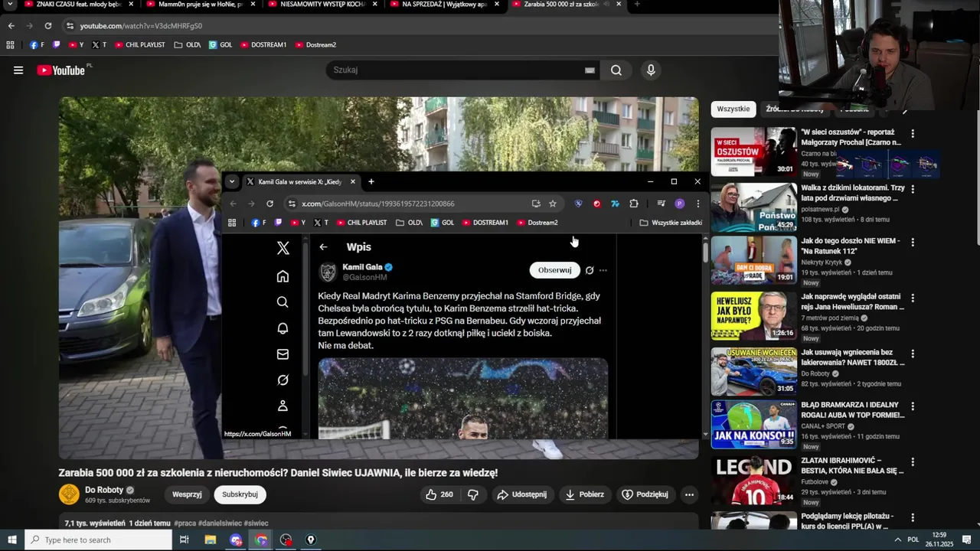Screen dimensions: 980x551
Task: Open X Explore search icon in sidebar
Action: tap(283, 302)
